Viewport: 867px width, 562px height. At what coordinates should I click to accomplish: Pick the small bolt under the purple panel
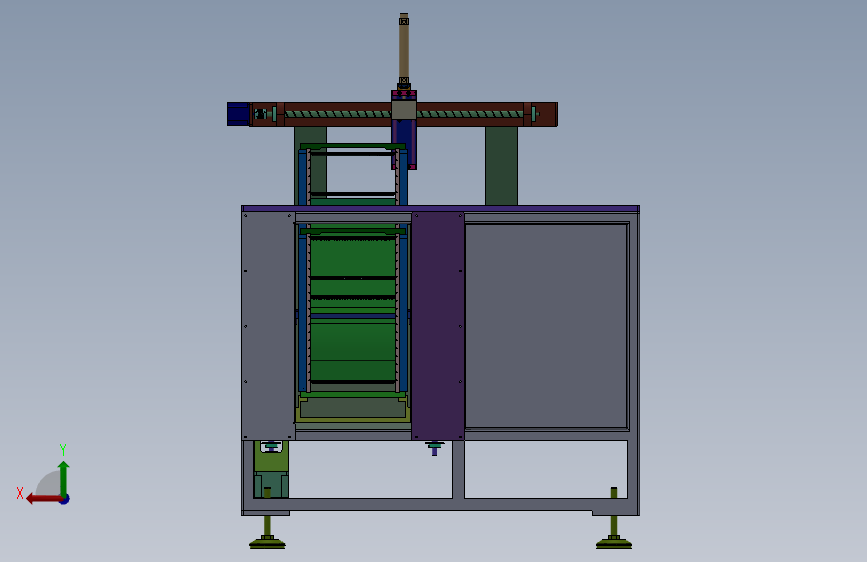[x=435, y=447]
